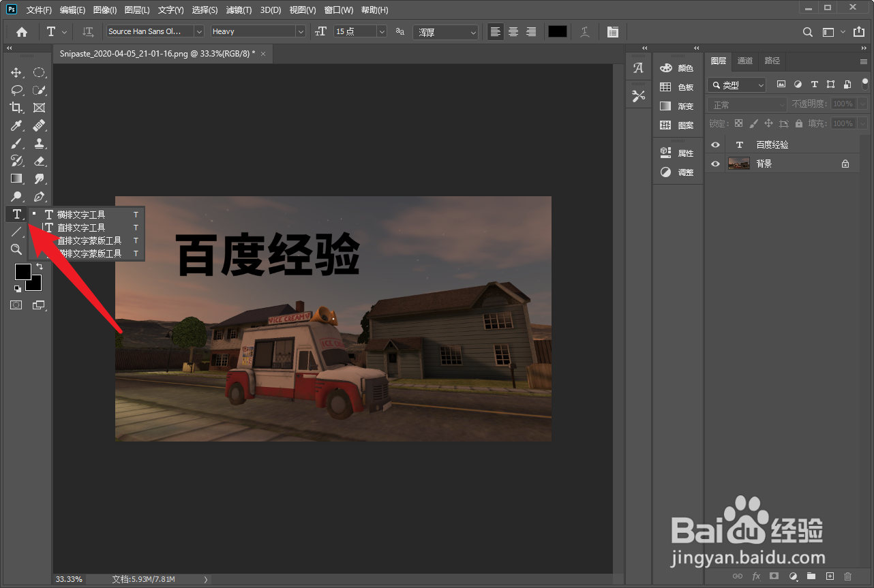Screen dimensions: 874x588
Task: Open the 调整 panel
Action: point(677,172)
